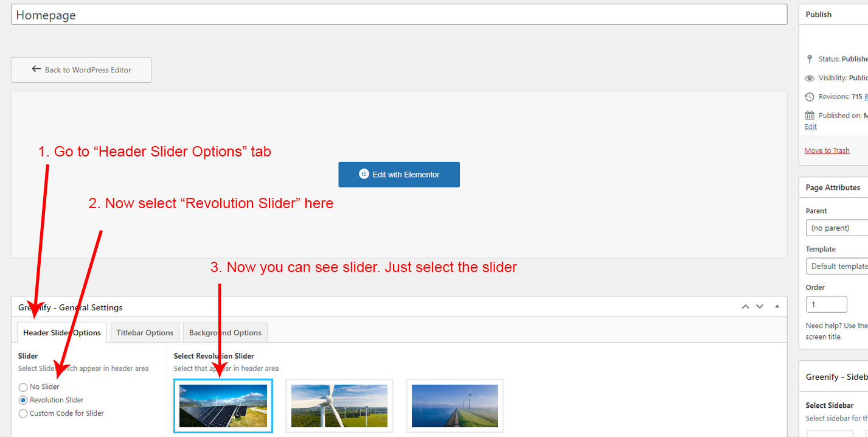
Task: Click the Homepage title input field
Action: pyautogui.click(x=398, y=15)
